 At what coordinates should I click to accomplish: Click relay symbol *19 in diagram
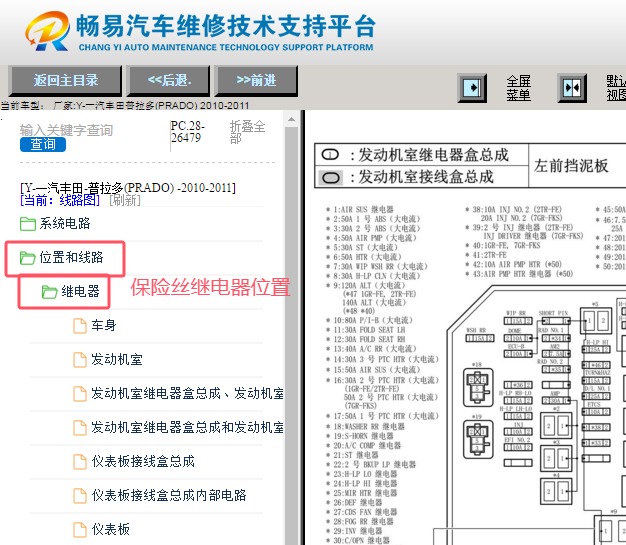[x=478, y=439]
